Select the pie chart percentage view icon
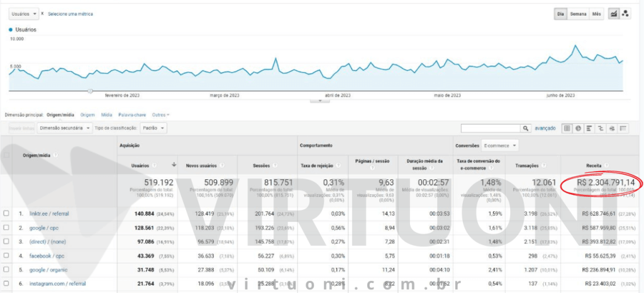The height and width of the screenshot is (293, 644). (x=578, y=128)
